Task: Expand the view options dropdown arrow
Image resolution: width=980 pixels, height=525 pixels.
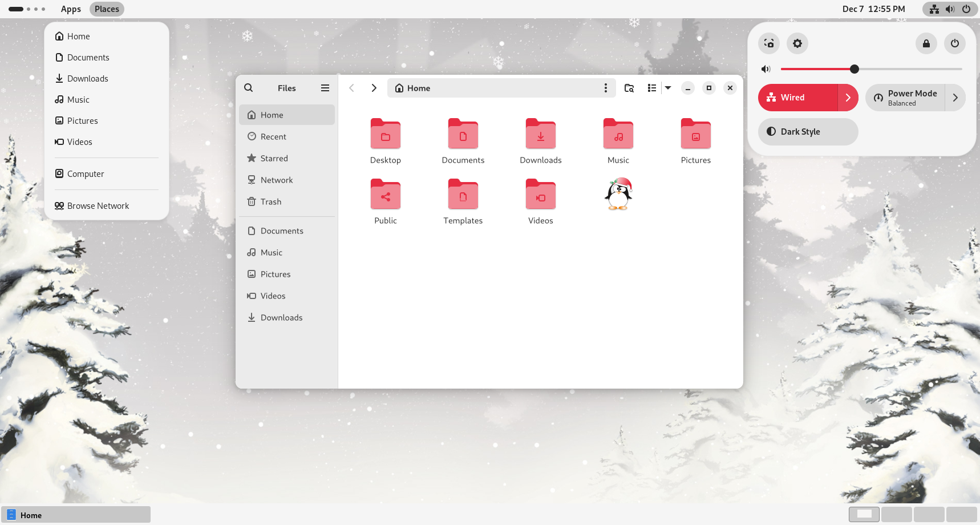Action: [x=668, y=88]
